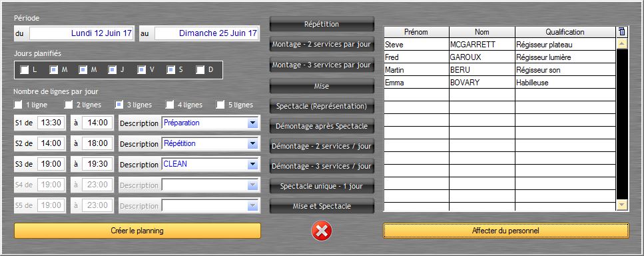Click the S2 start time 14:00 field
The height and width of the screenshot is (256, 644).
tap(51, 143)
